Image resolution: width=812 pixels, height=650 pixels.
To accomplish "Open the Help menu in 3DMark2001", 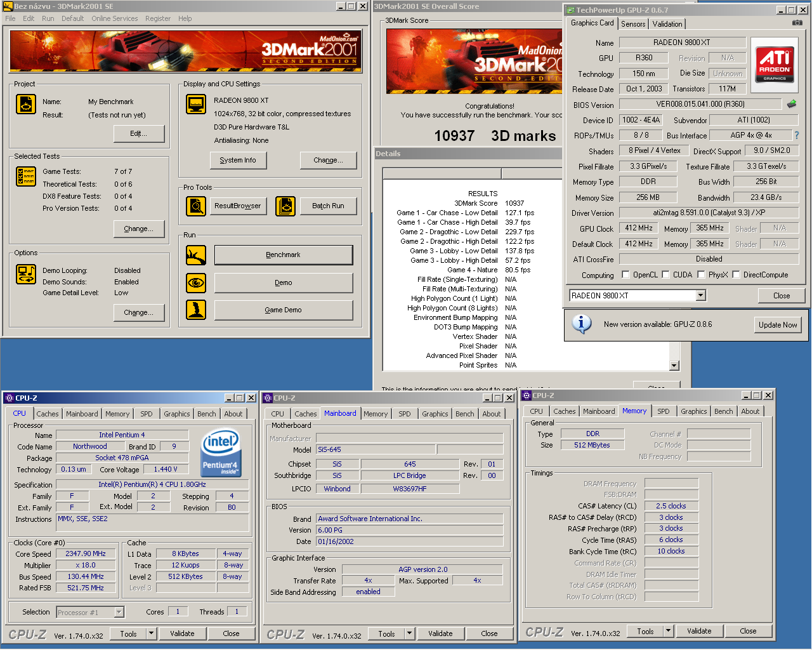I will tap(185, 18).
